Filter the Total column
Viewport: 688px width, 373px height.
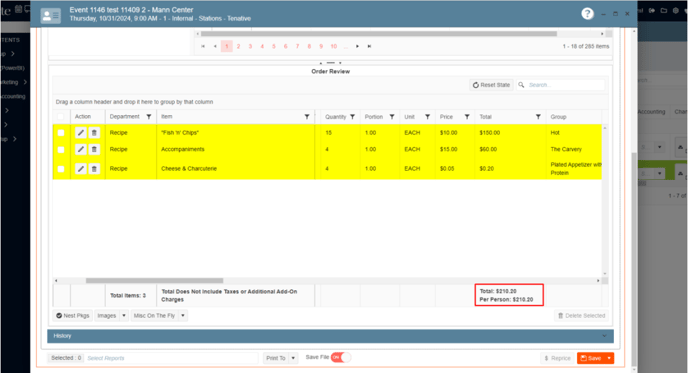538,117
